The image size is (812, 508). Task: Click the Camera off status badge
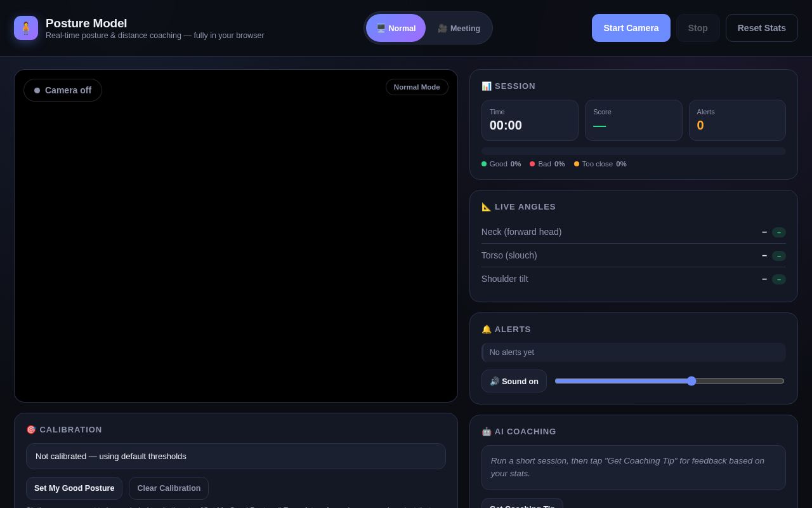pos(63,90)
